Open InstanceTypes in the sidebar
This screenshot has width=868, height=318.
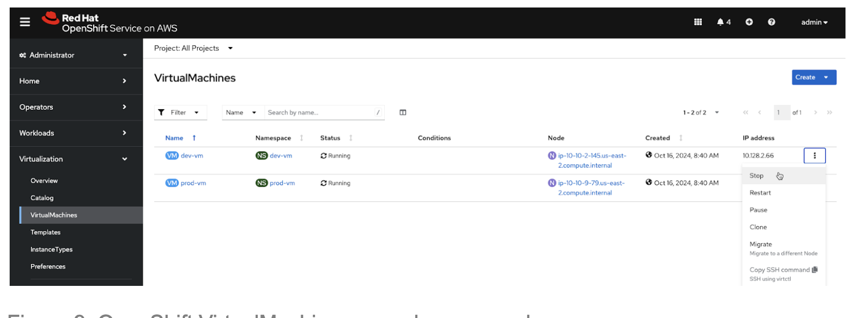pyautogui.click(x=51, y=249)
